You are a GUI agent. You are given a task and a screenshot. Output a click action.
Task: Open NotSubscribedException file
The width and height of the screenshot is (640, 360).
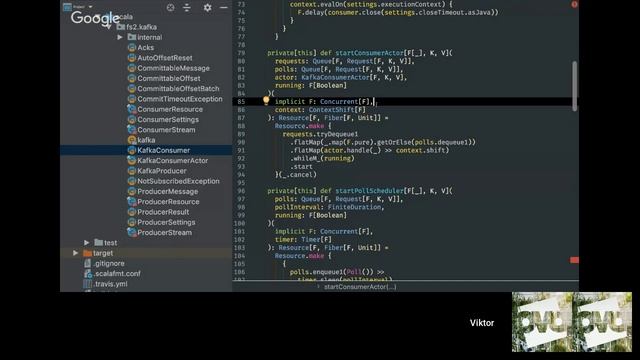[178, 181]
